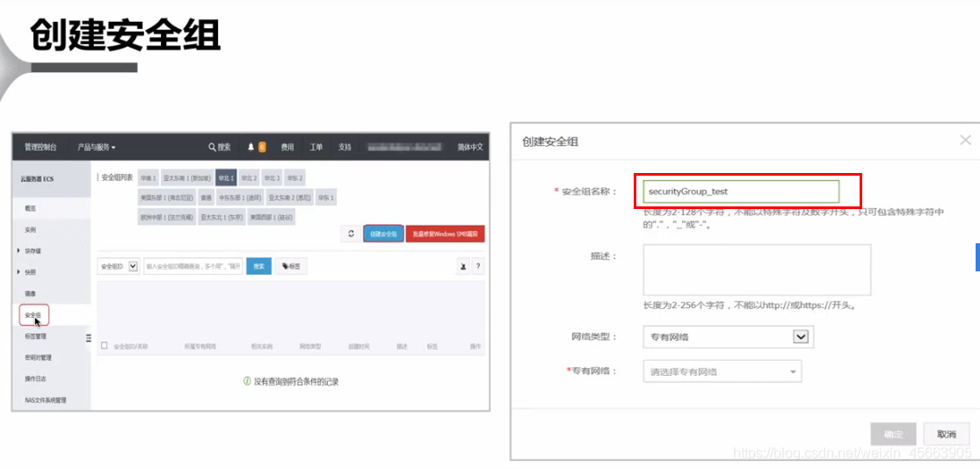The height and width of the screenshot is (469, 980).
Task: Click the refresh icon button in security group list
Action: click(x=351, y=234)
